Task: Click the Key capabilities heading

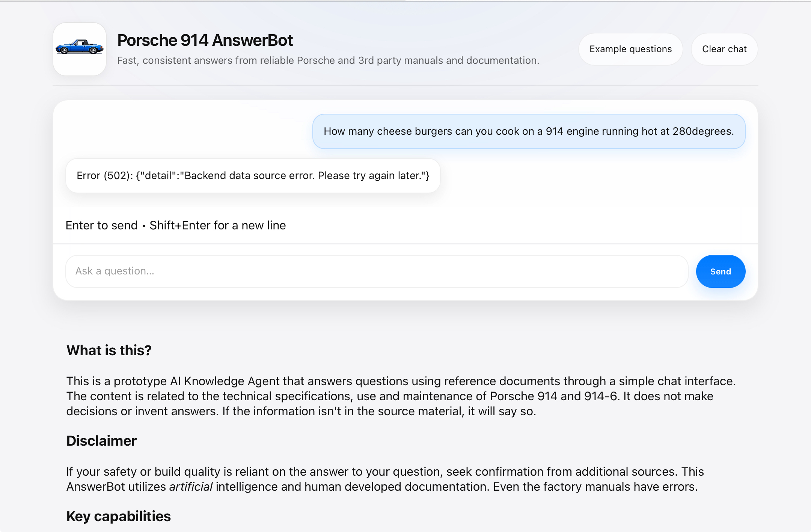Action: 118,516
